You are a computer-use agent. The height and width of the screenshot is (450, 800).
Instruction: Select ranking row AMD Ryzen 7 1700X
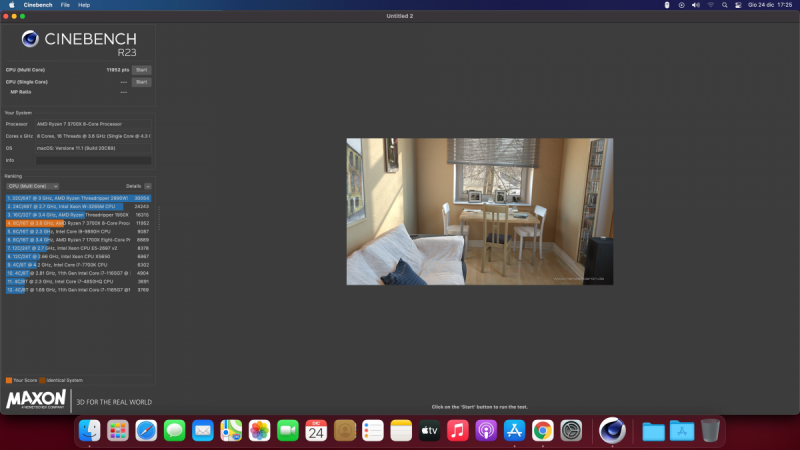click(78, 240)
